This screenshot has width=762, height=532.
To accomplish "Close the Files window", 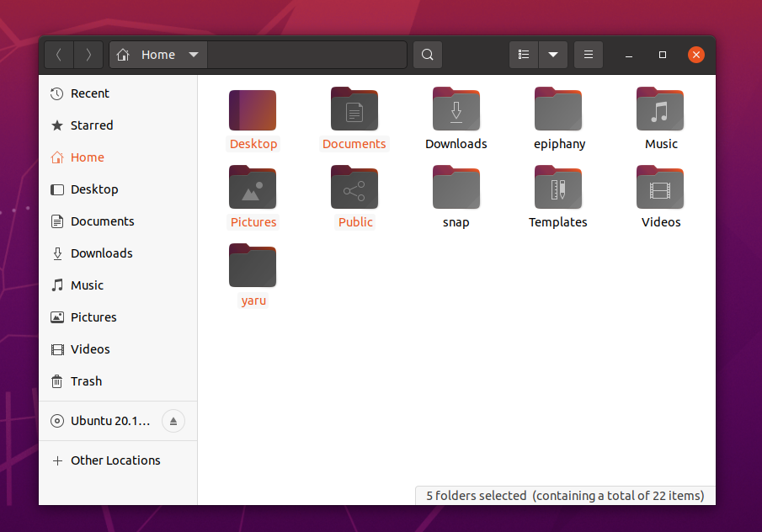I will click(696, 55).
